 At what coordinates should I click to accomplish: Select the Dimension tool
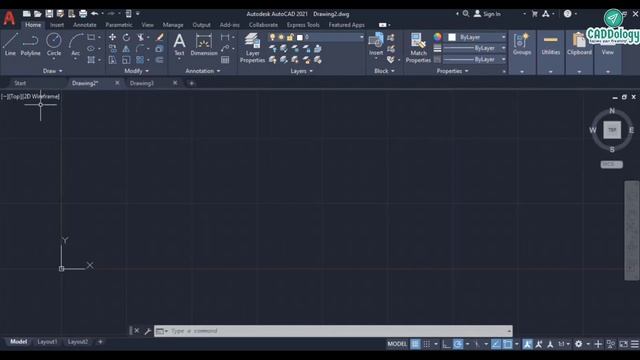pos(204,44)
